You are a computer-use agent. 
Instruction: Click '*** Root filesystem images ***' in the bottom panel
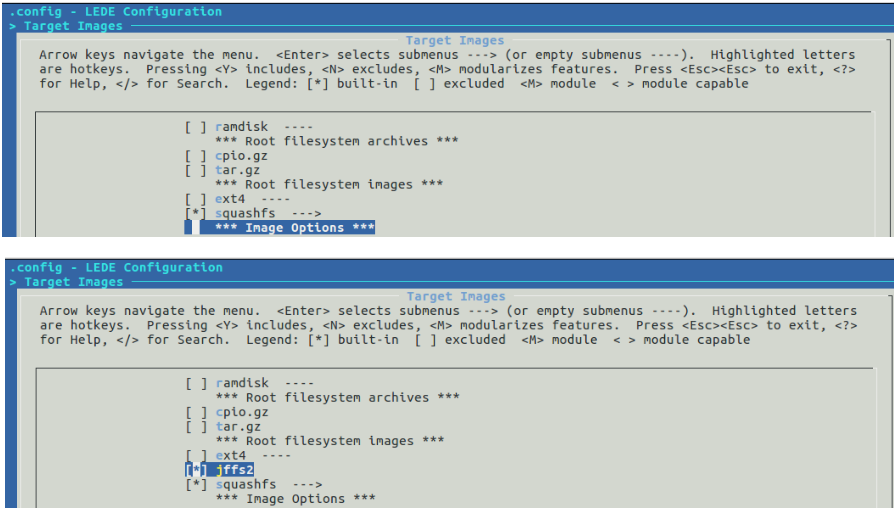tap(330, 441)
